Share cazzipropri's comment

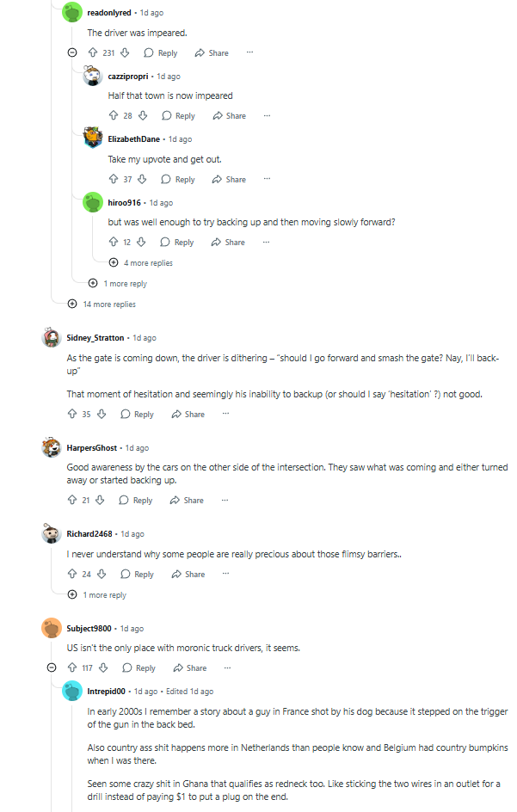(229, 115)
